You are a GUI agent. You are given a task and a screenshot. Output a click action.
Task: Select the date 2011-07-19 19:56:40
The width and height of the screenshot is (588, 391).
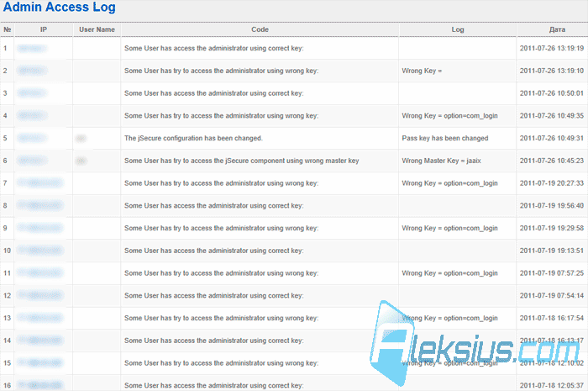point(552,206)
